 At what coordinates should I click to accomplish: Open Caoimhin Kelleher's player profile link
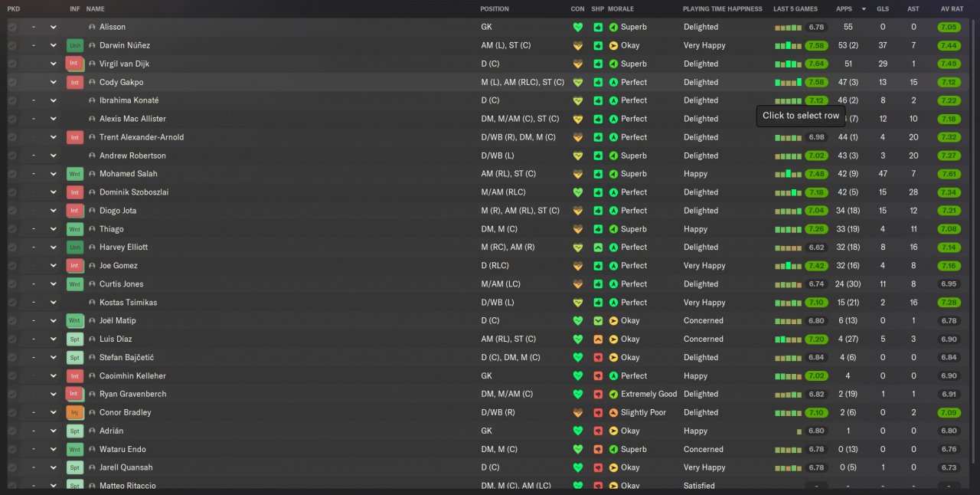click(132, 375)
